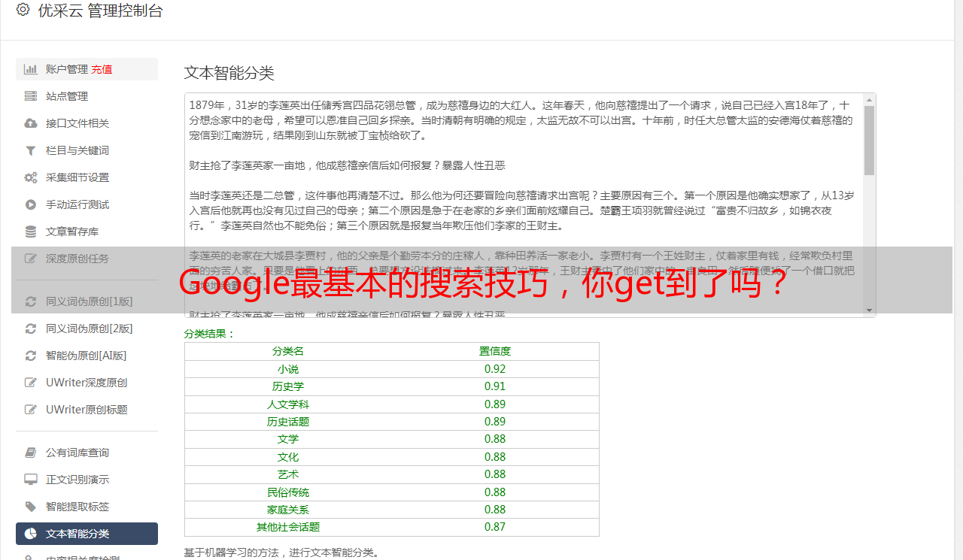
Task: Click the gear icon beside 优采云 管理控制台
Action: pos(23,11)
